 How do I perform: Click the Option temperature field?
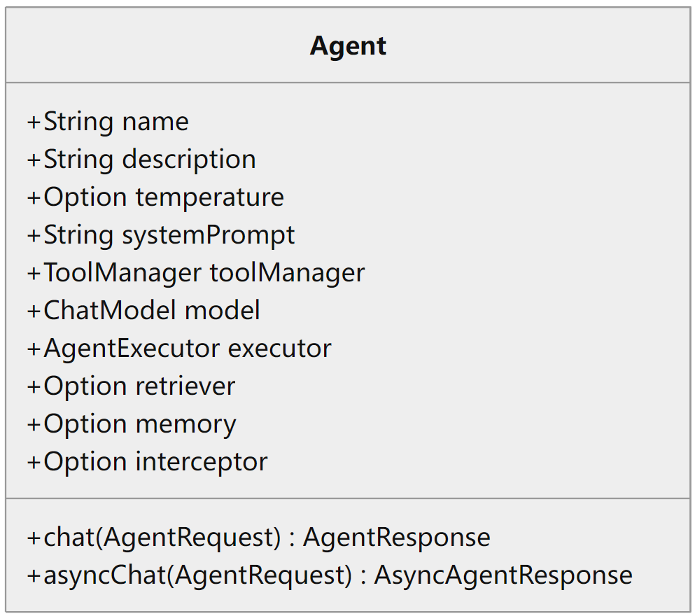point(156,197)
